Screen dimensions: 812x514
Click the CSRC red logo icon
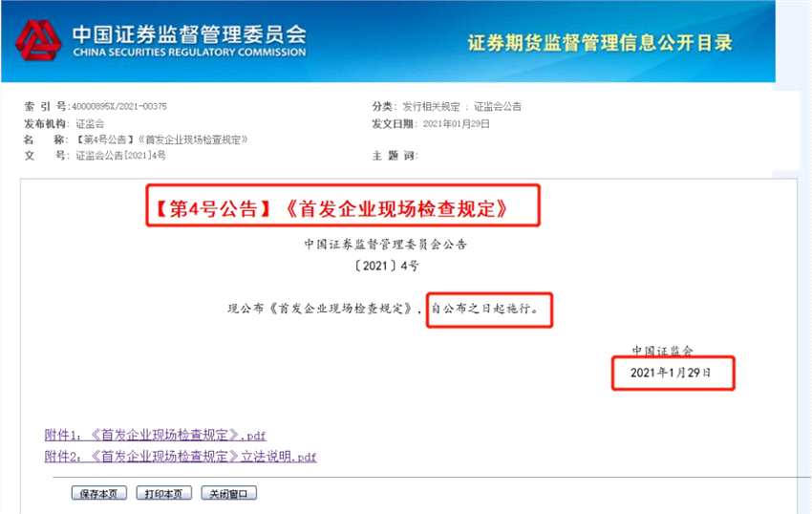point(38,40)
